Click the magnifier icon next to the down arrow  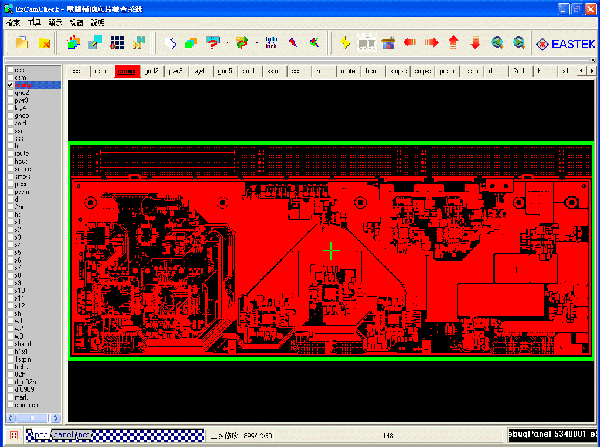(497, 42)
